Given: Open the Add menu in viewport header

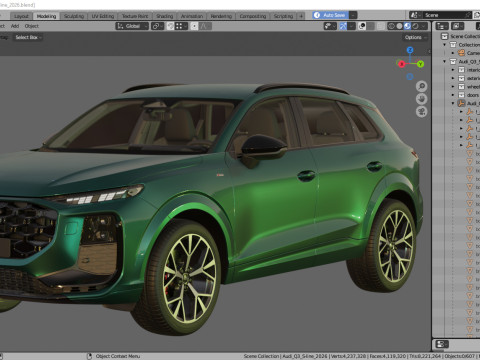Looking at the screenshot, I should pyautogui.click(x=15, y=26).
